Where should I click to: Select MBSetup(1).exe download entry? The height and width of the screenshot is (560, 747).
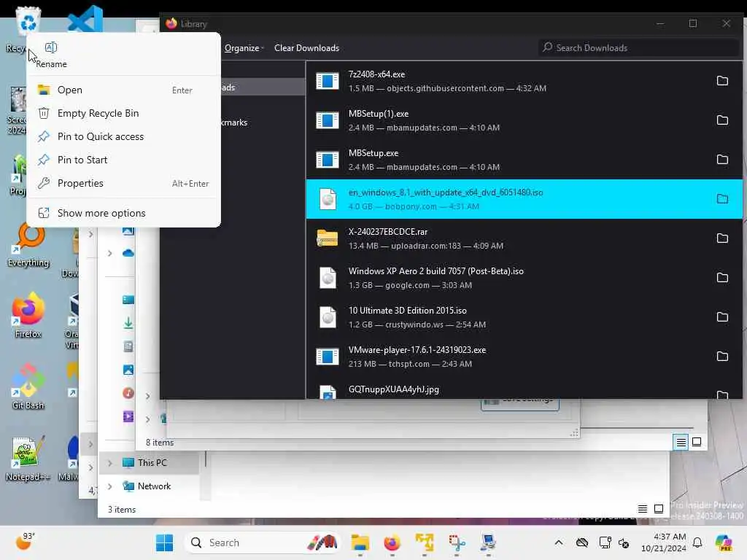tap(524, 120)
